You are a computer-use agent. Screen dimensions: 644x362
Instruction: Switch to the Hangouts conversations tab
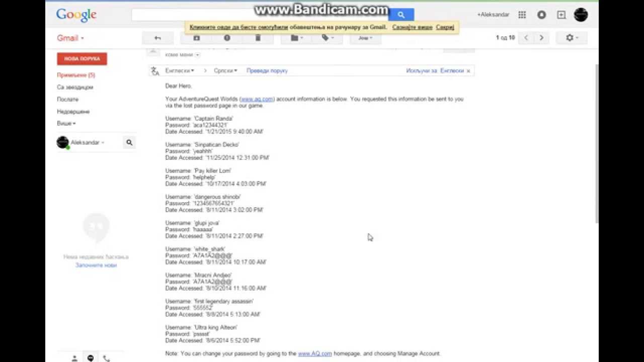click(91, 358)
